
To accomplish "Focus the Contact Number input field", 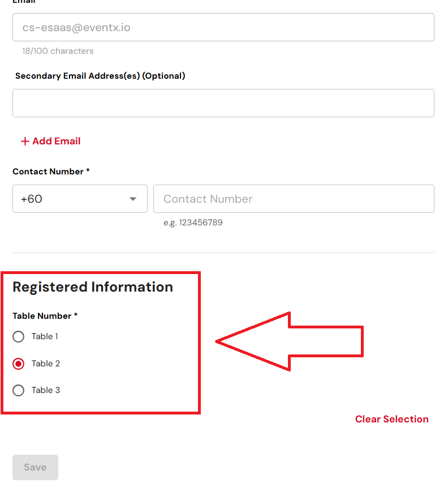I will [294, 199].
